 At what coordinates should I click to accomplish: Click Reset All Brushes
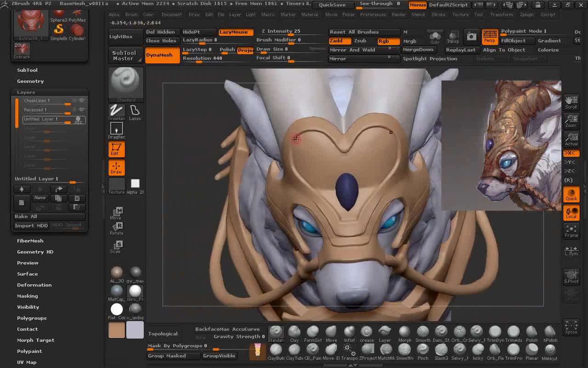(x=364, y=32)
